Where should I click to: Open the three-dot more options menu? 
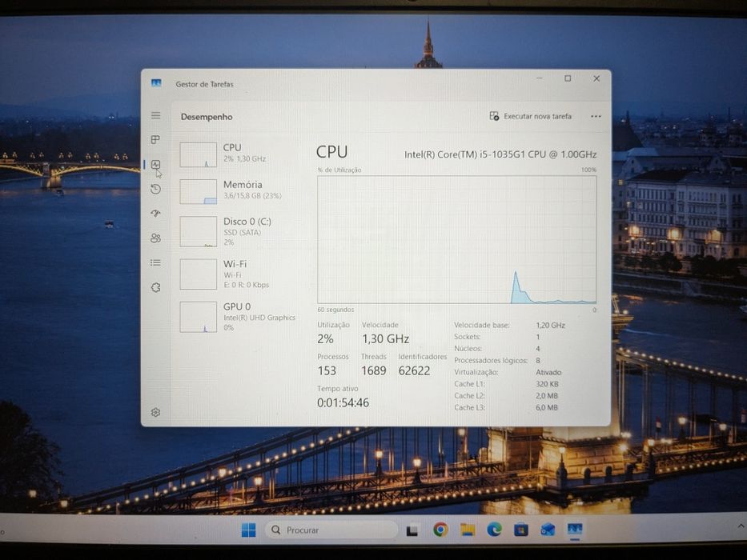coord(596,116)
